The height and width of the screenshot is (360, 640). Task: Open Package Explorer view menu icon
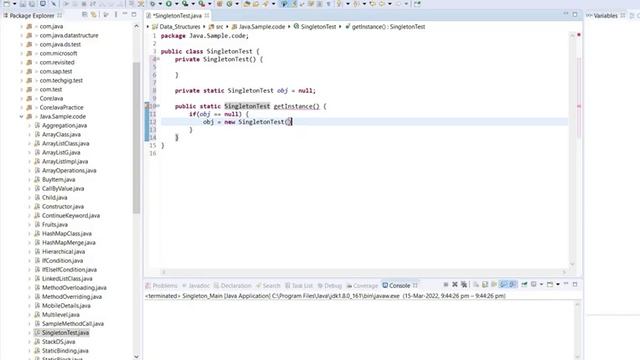tap(116, 15)
